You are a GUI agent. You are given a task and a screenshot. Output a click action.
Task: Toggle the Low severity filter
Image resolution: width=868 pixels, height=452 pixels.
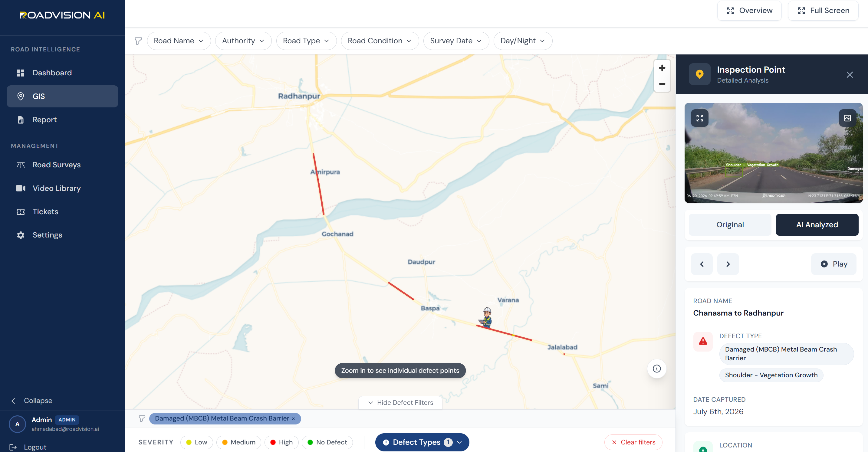pos(196,442)
